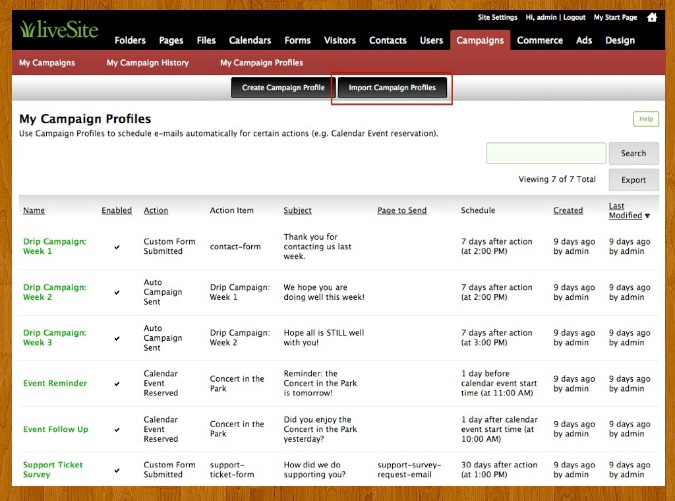Open the Visitors tab
The height and width of the screenshot is (501, 675).
point(340,40)
